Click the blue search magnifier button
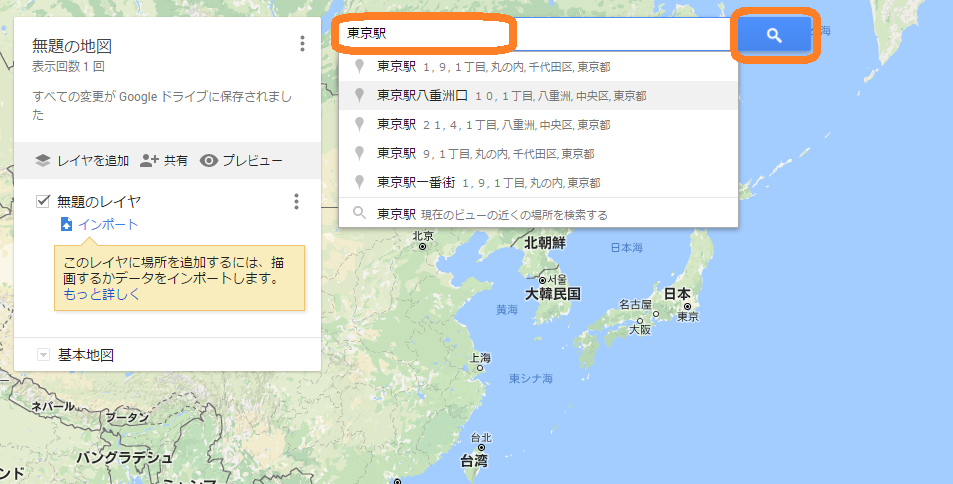Screen dimensions: 953x484 coord(774,35)
